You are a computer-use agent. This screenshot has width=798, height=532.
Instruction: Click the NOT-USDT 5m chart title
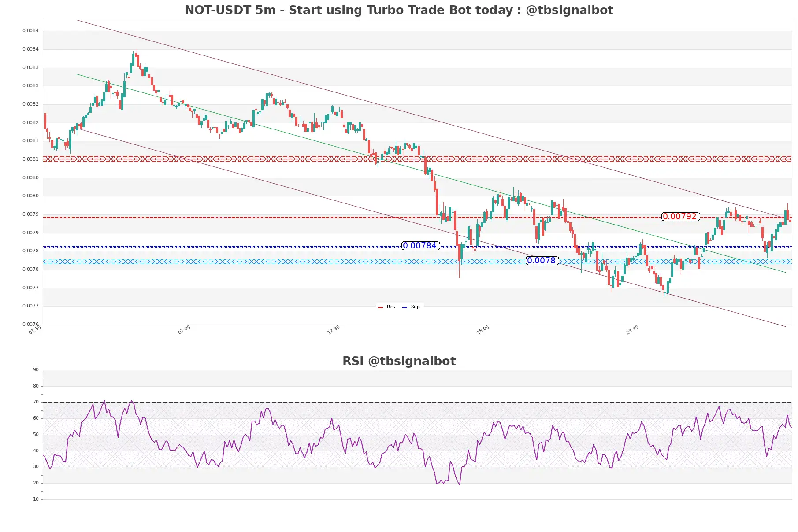tap(399, 10)
